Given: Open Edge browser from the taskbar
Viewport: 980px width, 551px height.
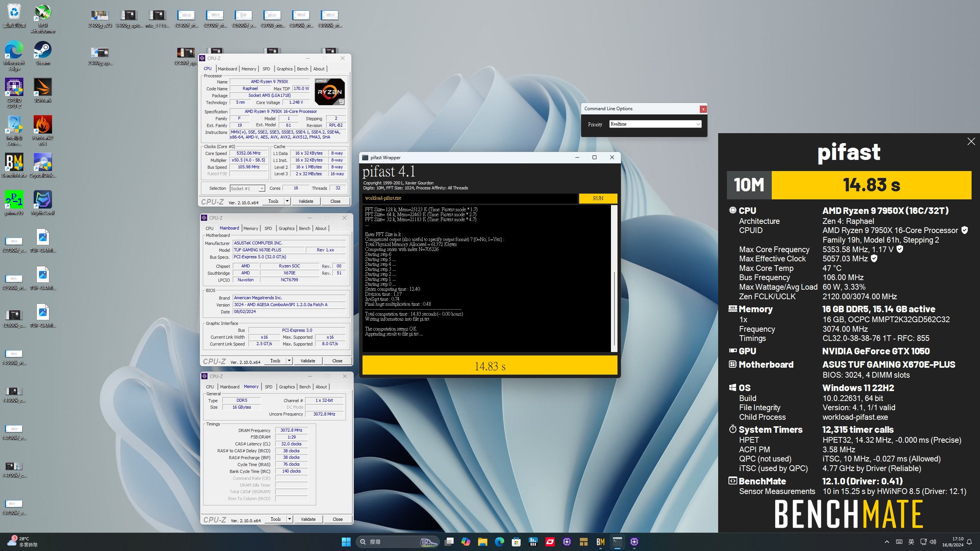Looking at the screenshot, I should click(x=499, y=542).
